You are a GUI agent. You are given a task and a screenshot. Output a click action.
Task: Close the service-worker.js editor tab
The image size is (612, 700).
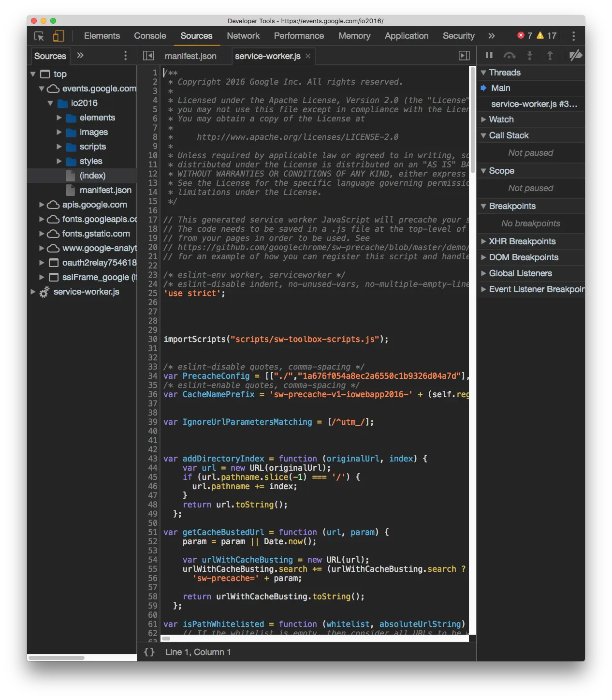tap(308, 56)
